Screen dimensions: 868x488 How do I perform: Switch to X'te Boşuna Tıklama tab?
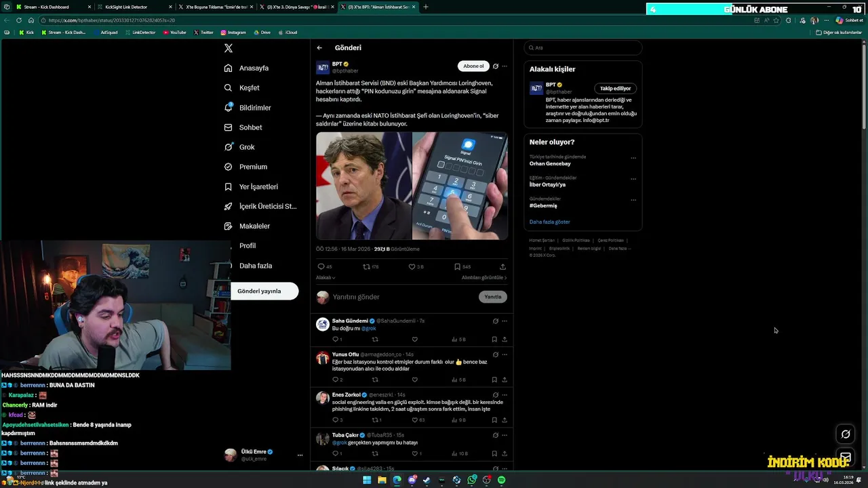[216, 7]
